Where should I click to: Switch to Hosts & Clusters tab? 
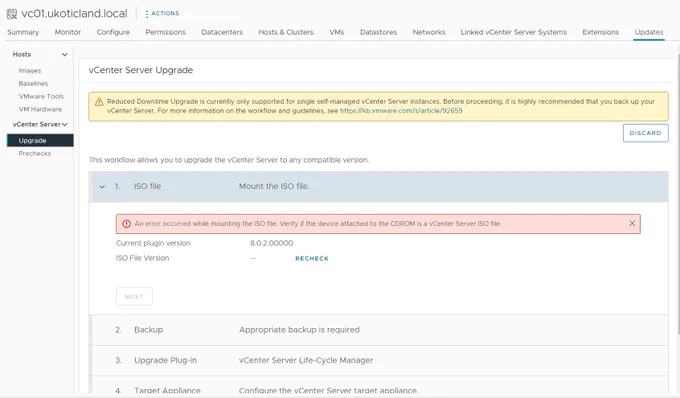coord(286,32)
